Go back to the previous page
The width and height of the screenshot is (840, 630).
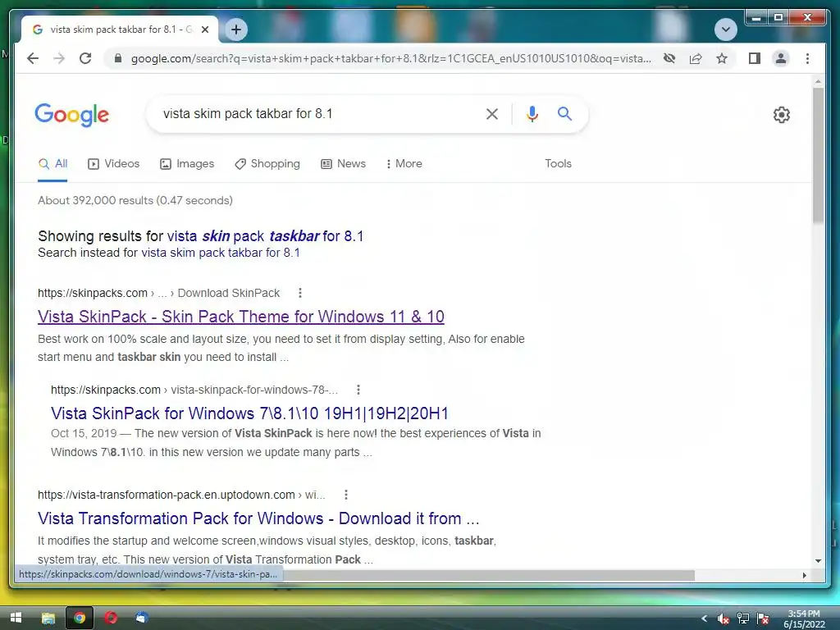coord(33,58)
